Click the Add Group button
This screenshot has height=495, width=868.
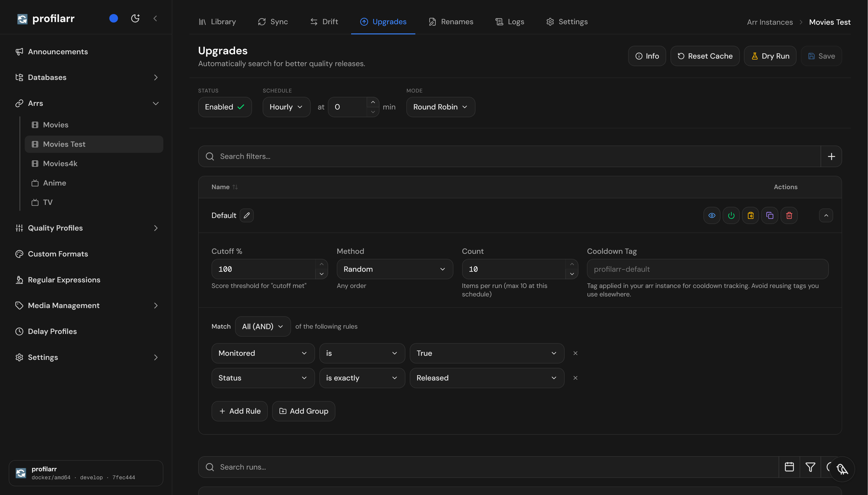tap(303, 411)
